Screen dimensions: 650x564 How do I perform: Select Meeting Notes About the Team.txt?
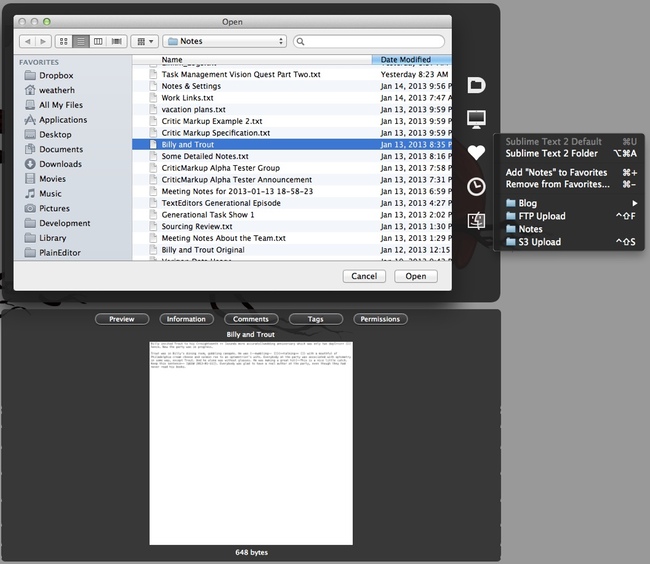coord(292,238)
